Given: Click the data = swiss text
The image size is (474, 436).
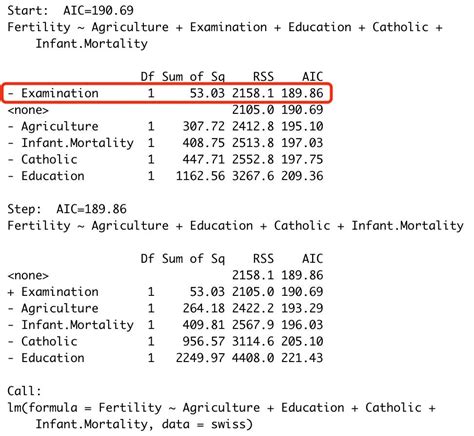Looking at the screenshot, I should tap(207, 424).
